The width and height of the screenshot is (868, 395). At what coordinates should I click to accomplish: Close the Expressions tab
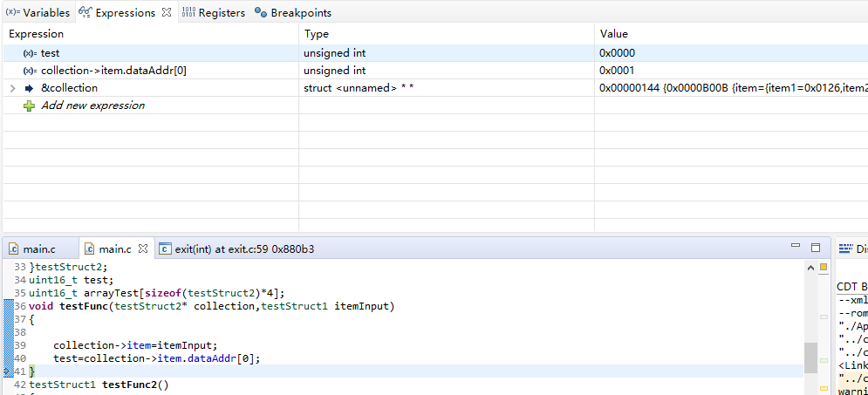click(x=166, y=12)
